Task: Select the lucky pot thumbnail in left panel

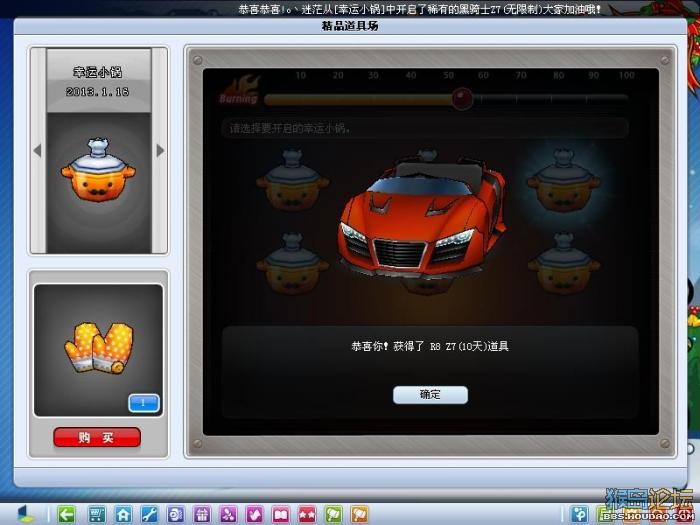Action: (x=98, y=170)
